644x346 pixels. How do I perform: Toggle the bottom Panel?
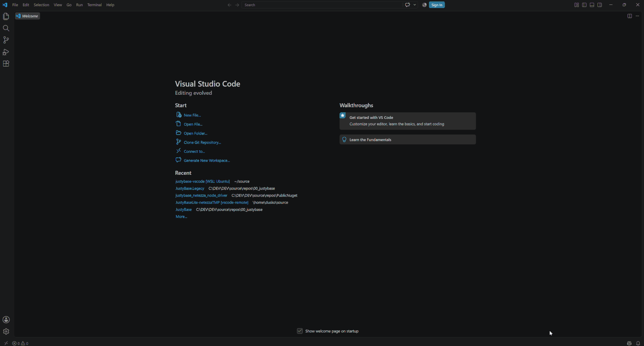pyautogui.click(x=592, y=5)
